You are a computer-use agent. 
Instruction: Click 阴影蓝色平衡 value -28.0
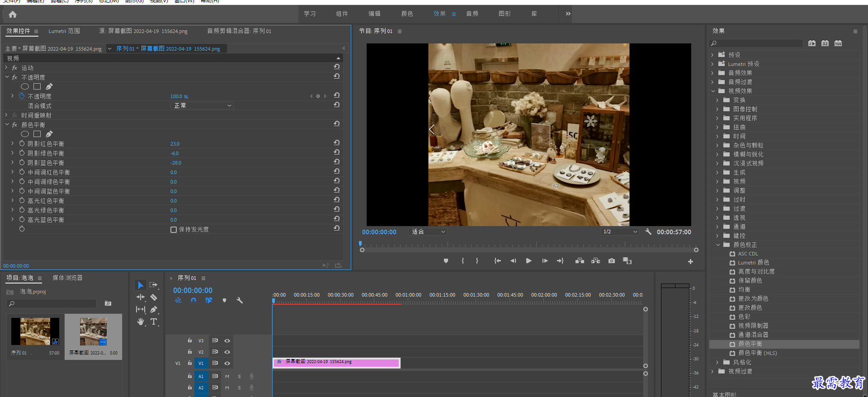[175, 163]
